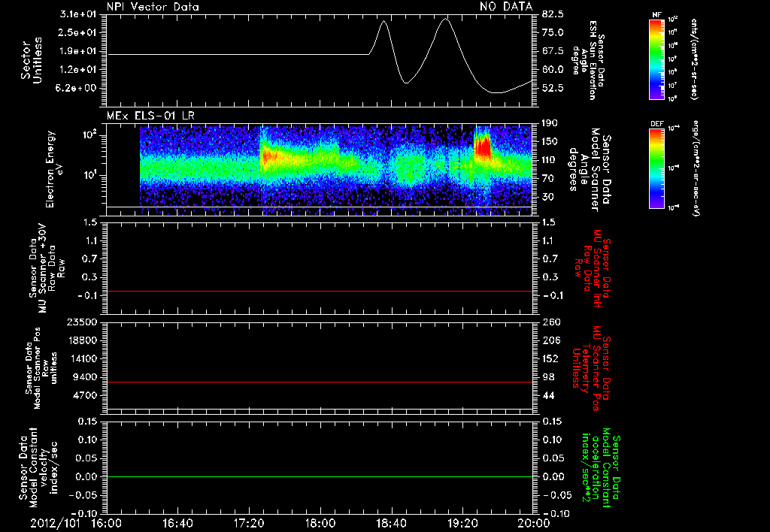Click the 82.5 Sun Elevation tick value
The width and height of the screenshot is (770, 532).
553,14
